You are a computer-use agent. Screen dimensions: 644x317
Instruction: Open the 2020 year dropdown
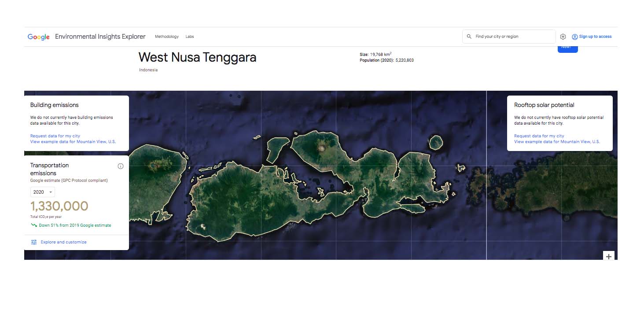42,192
